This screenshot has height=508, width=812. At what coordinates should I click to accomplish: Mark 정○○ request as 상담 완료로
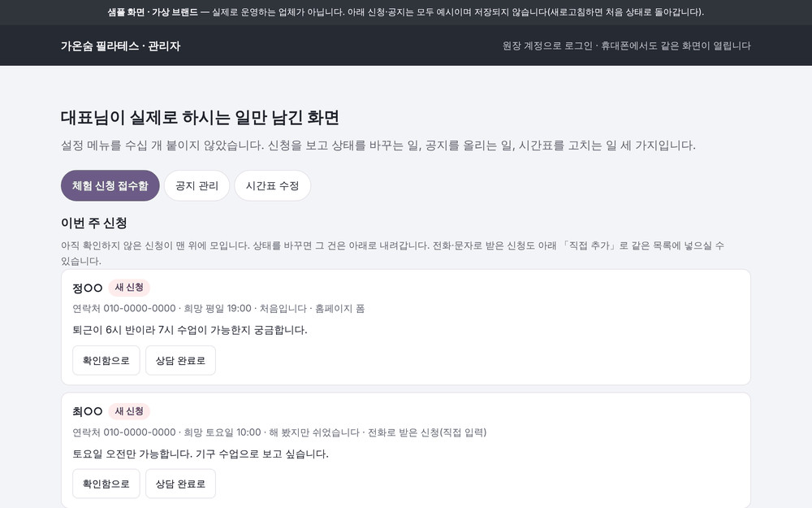tap(180, 360)
